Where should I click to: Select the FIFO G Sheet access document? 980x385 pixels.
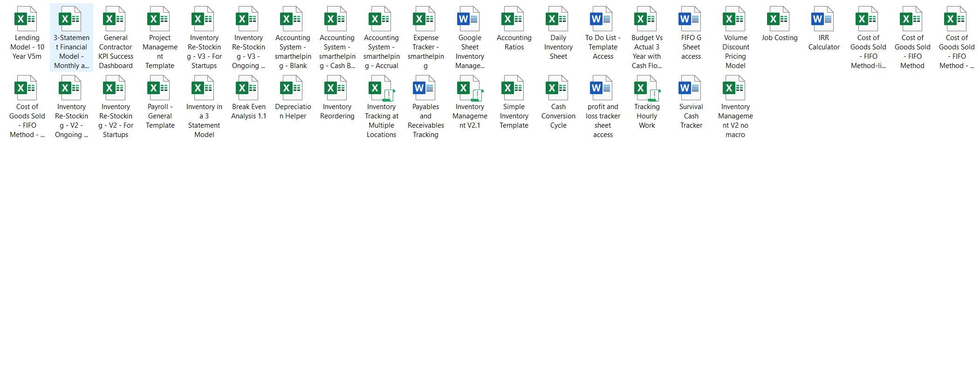(691, 19)
